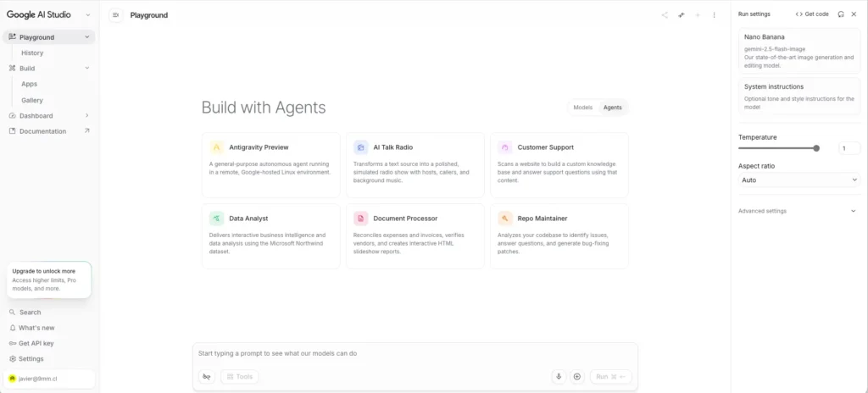Image resolution: width=868 pixels, height=393 pixels.
Task: Click the Data Analyst card title
Action: click(248, 219)
